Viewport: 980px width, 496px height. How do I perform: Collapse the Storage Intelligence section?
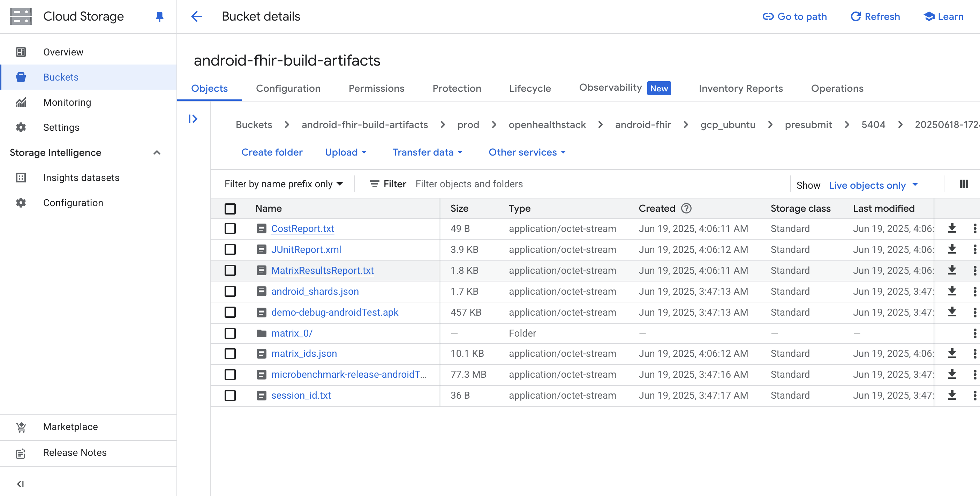(x=157, y=152)
